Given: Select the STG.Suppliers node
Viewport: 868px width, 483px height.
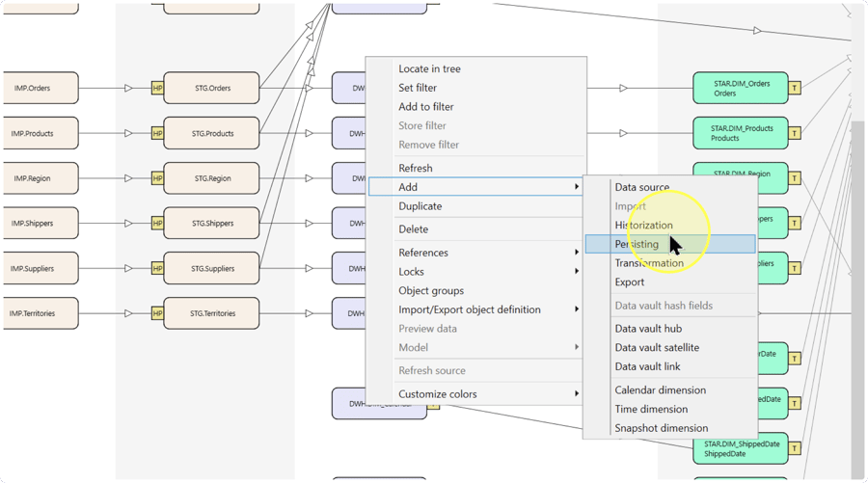Looking at the screenshot, I should pos(211,268).
